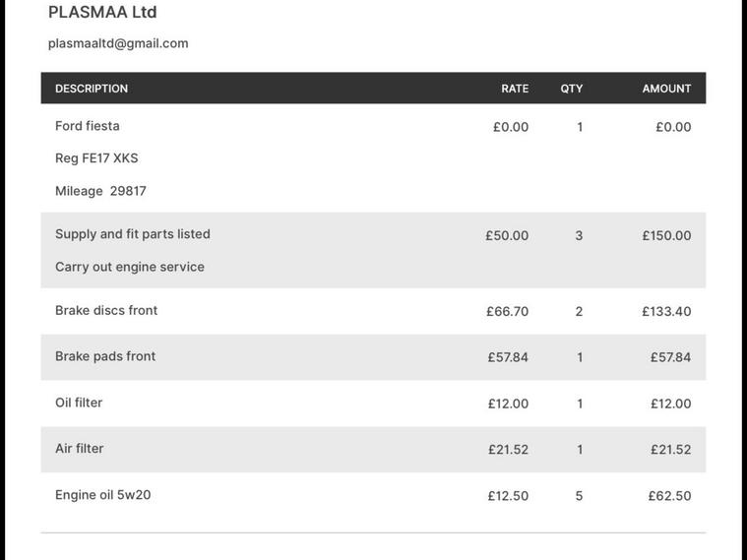Click the £133.40 amount for brake discs
Image resolution: width=747 pixels, height=560 pixels.
tap(666, 312)
